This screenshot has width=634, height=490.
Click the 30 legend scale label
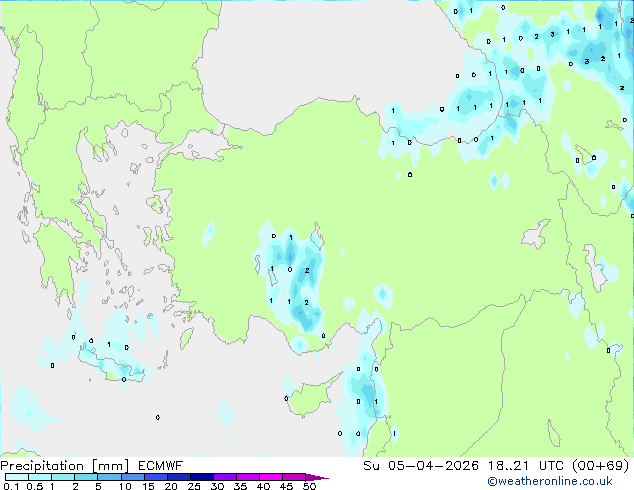click(x=217, y=486)
